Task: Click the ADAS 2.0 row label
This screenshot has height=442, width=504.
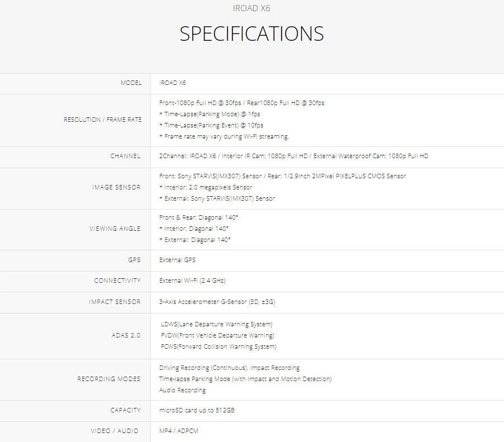Action: pos(126,336)
